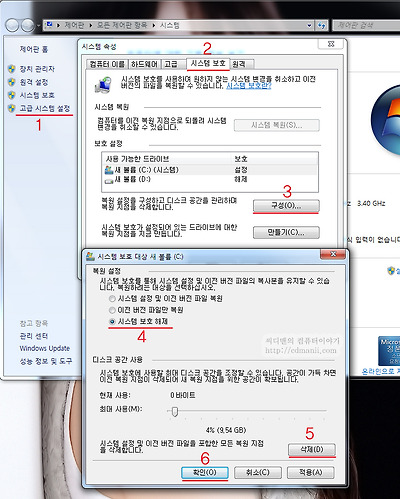Click the C: drive icon in list

point(109,170)
